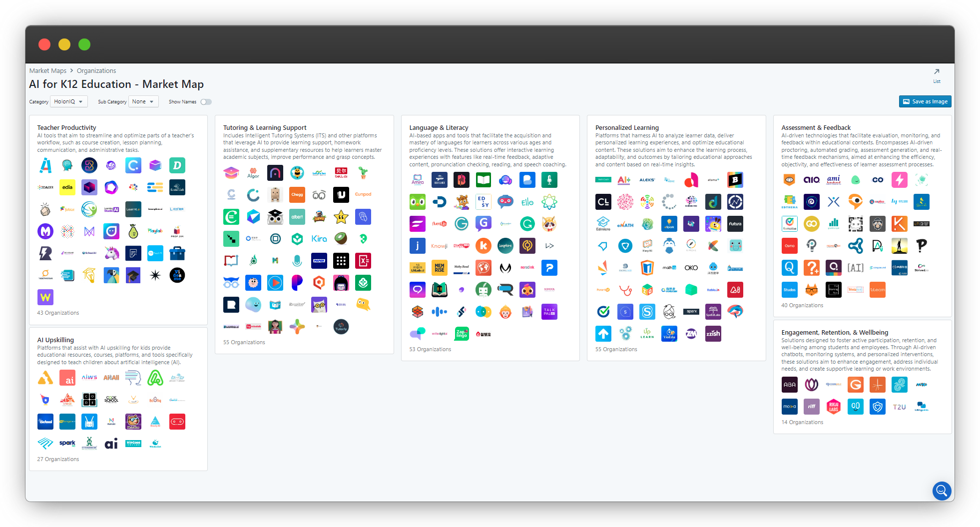Select the eMATH logo
The width and height of the screenshot is (980, 527).
click(x=625, y=224)
